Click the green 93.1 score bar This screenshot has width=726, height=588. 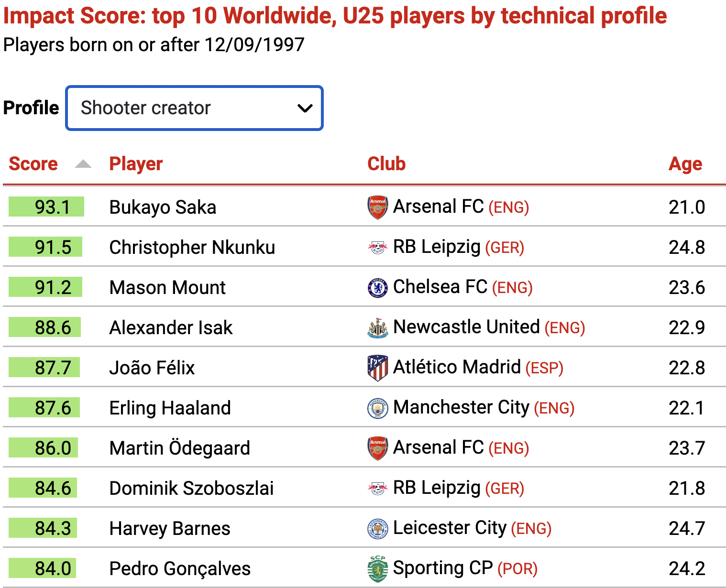[x=46, y=207]
